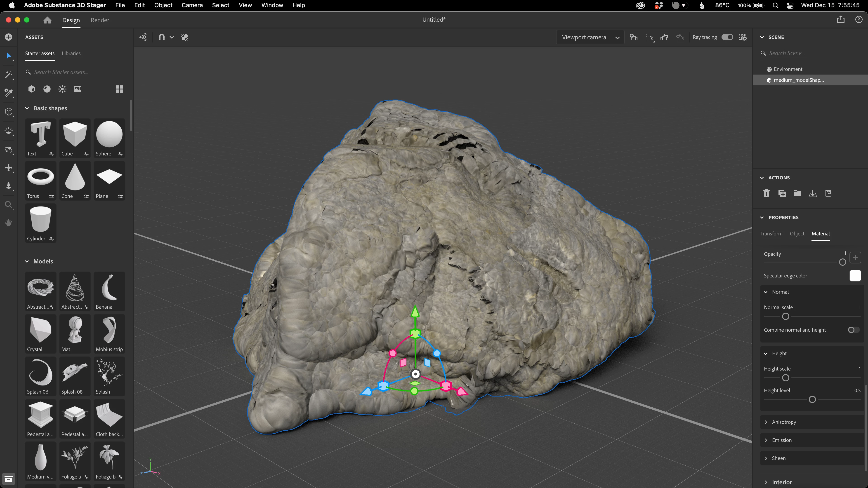Open the Libraries assets tab
Viewport: 868px width, 488px height.
(71, 53)
